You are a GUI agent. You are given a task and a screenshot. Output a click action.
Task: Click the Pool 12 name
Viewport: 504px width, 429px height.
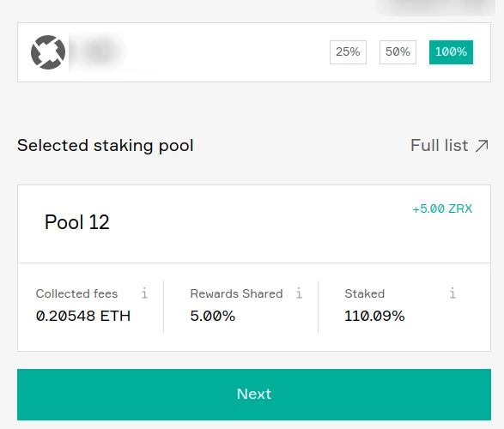[x=76, y=222]
